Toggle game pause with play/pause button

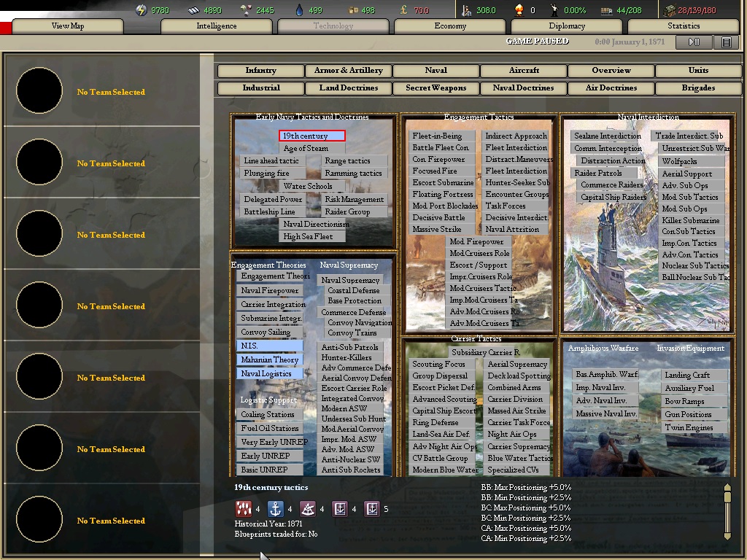[694, 42]
